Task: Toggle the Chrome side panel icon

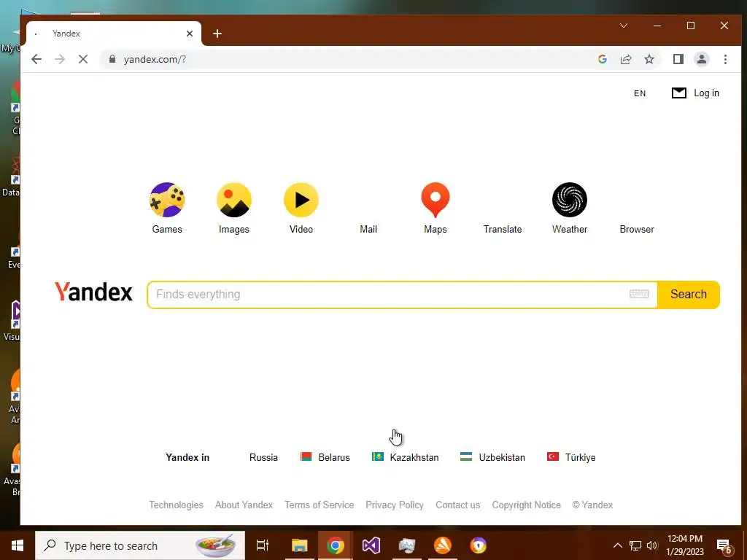Action: coord(678,59)
